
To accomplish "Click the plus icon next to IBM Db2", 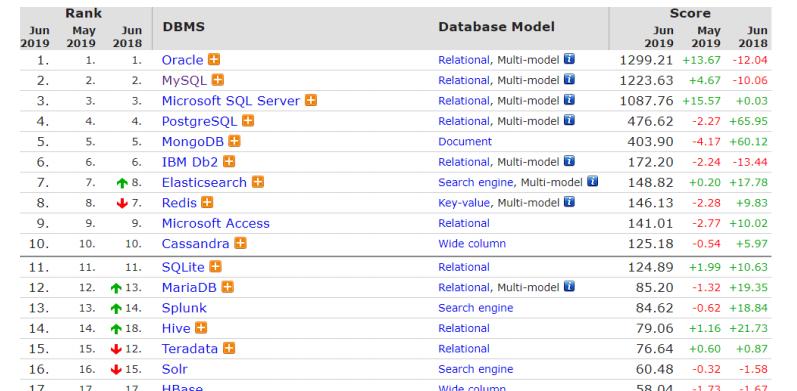I will click(229, 162).
